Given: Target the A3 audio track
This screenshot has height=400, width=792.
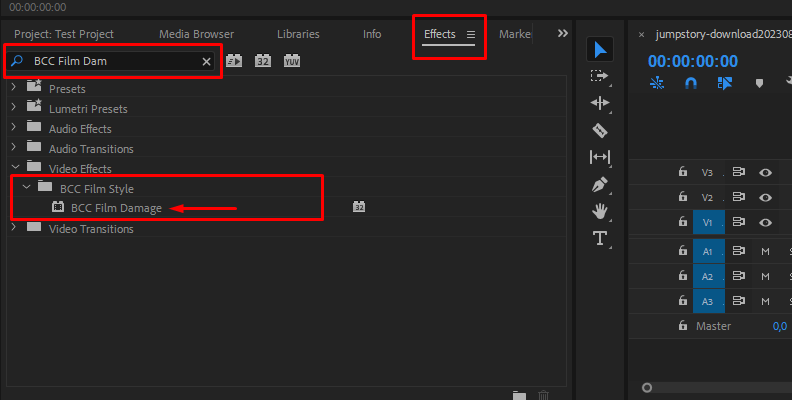Looking at the screenshot, I should click(x=709, y=302).
